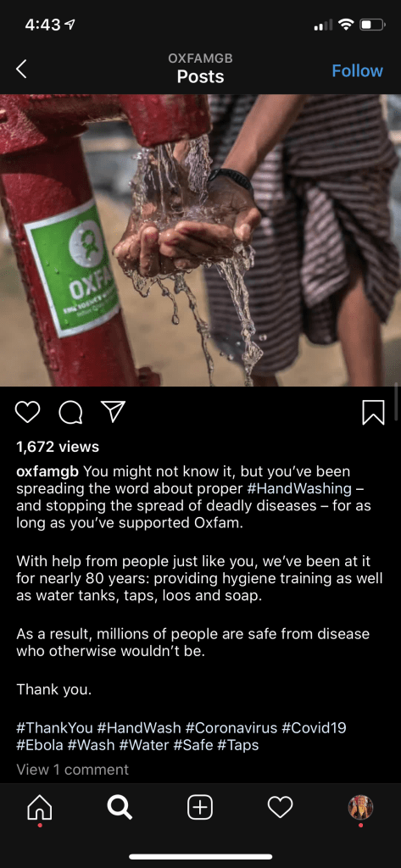
Task: Open the #Ebola hashtag
Action: [41, 745]
